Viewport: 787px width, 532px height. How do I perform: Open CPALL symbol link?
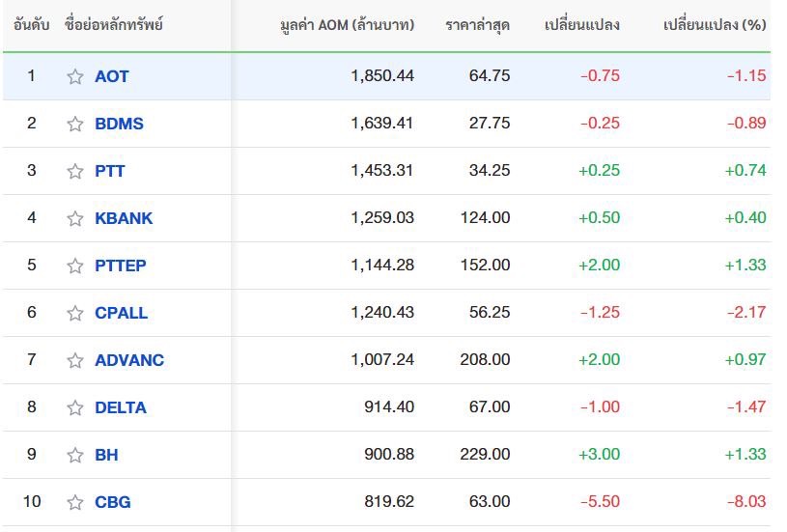pyautogui.click(x=121, y=313)
